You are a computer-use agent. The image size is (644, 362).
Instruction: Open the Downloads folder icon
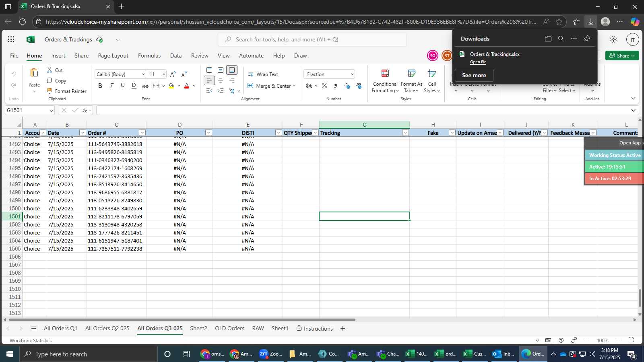tap(548, 39)
